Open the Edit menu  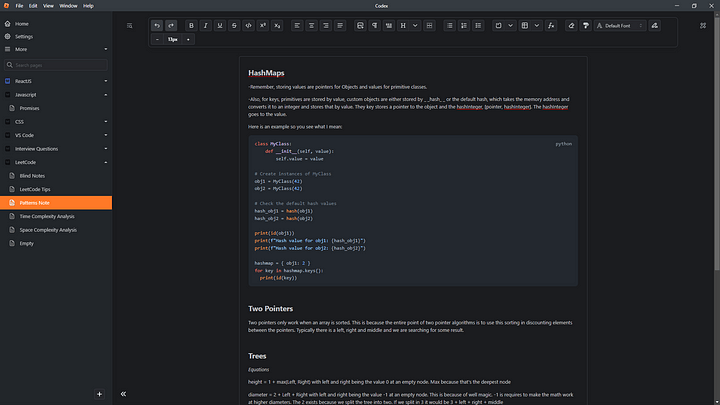click(33, 5)
